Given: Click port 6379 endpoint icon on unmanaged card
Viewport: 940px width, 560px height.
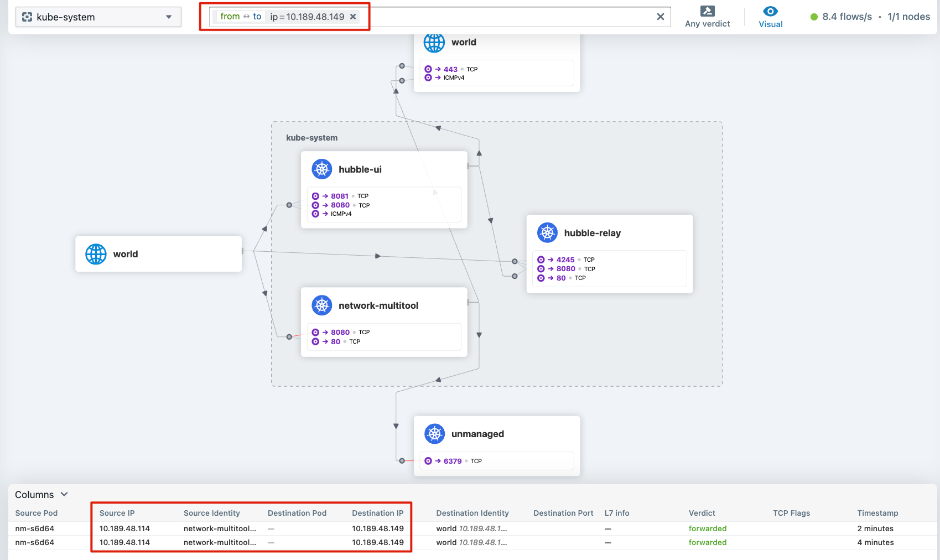Looking at the screenshot, I should point(428,461).
